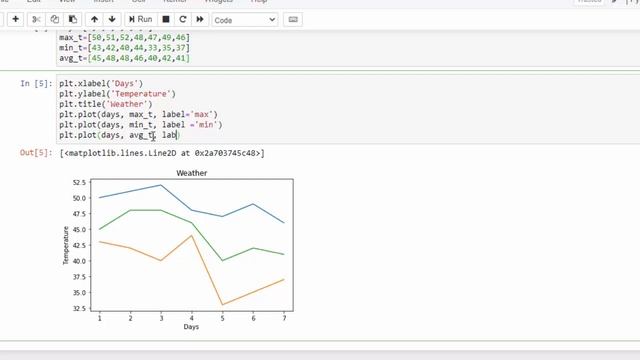Click the plt.xlabel('Days') code line

(101, 83)
